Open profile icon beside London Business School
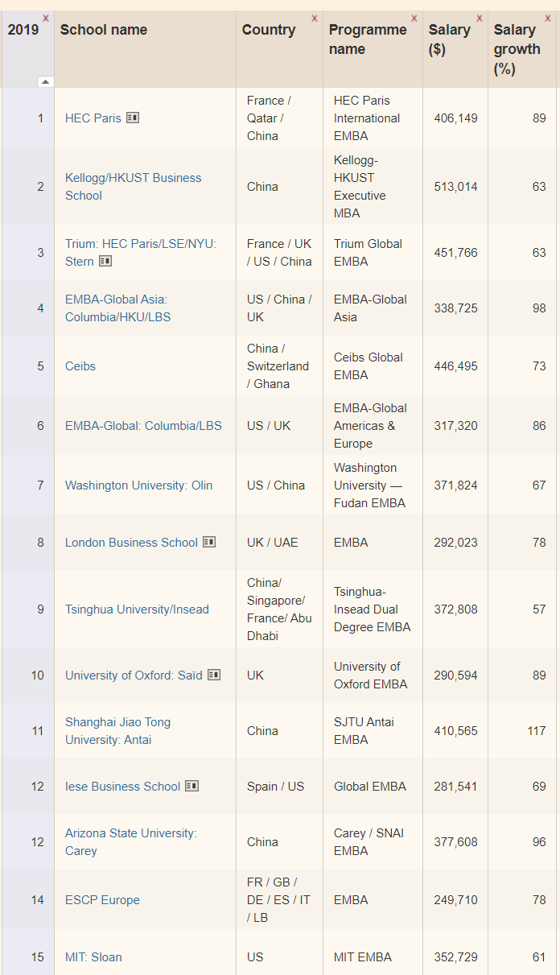Image resolution: width=560 pixels, height=975 pixels. (209, 542)
